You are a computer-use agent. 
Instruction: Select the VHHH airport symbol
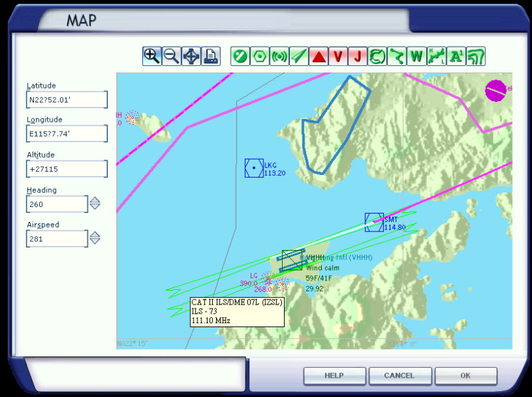pos(292,260)
